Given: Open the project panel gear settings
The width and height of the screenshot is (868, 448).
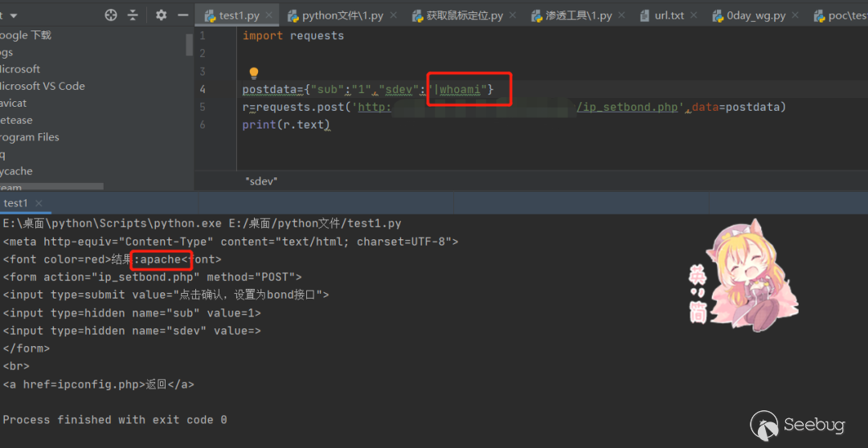Looking at the screenshot, I should [x=161, y=15].
